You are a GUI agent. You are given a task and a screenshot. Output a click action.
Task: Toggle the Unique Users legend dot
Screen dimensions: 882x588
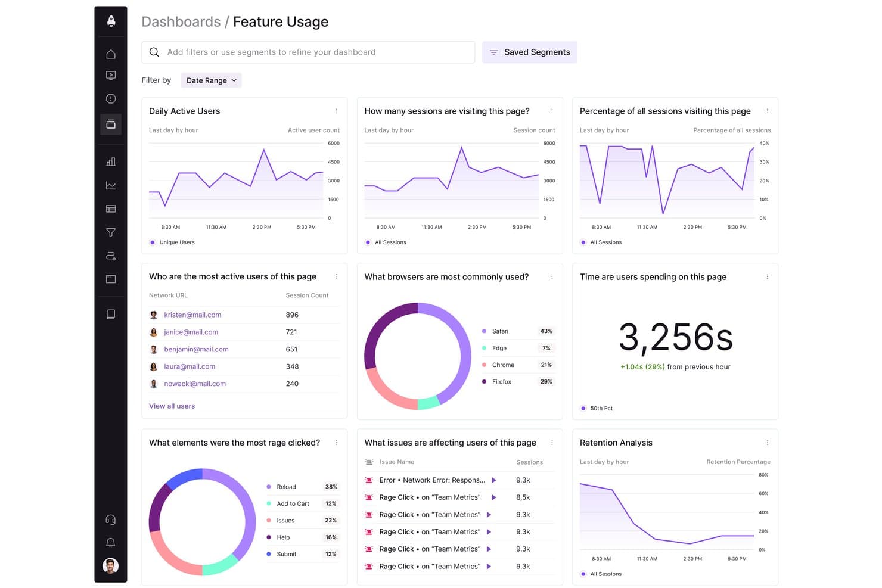click(153, 242)
